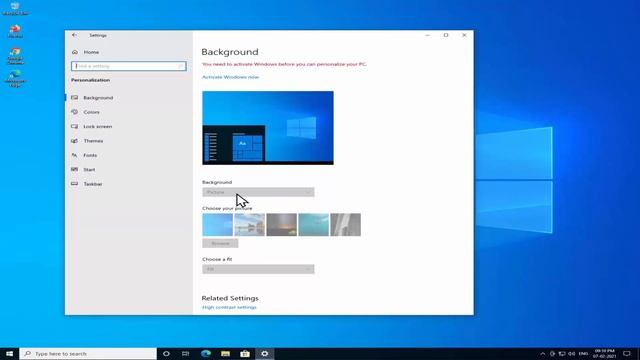The image size is (640, 360).
Task: Open Lock screen settings
Action: tap(98, 127)
